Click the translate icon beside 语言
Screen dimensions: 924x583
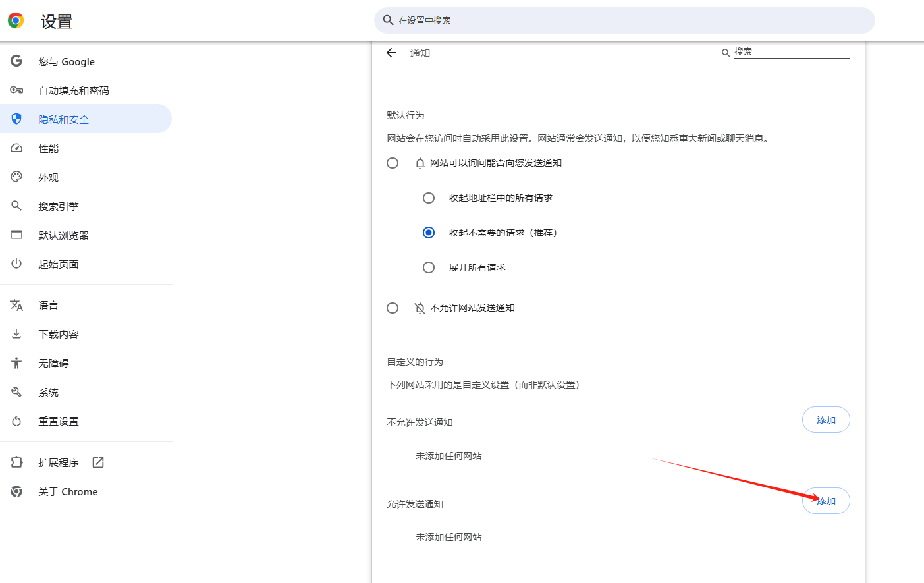pyautogui.click(x=16, y=305)
